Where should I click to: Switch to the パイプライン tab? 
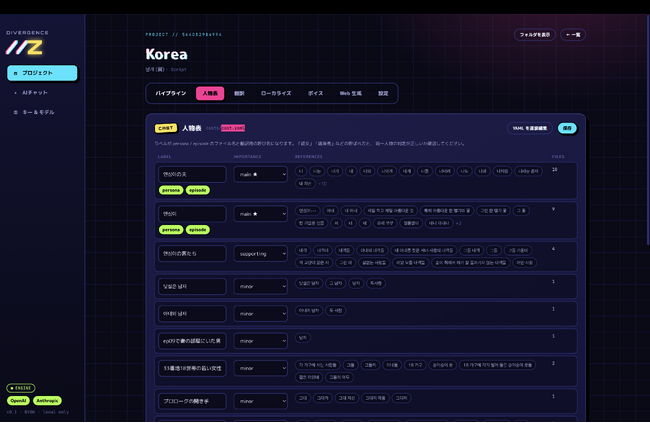coord(171,93)
